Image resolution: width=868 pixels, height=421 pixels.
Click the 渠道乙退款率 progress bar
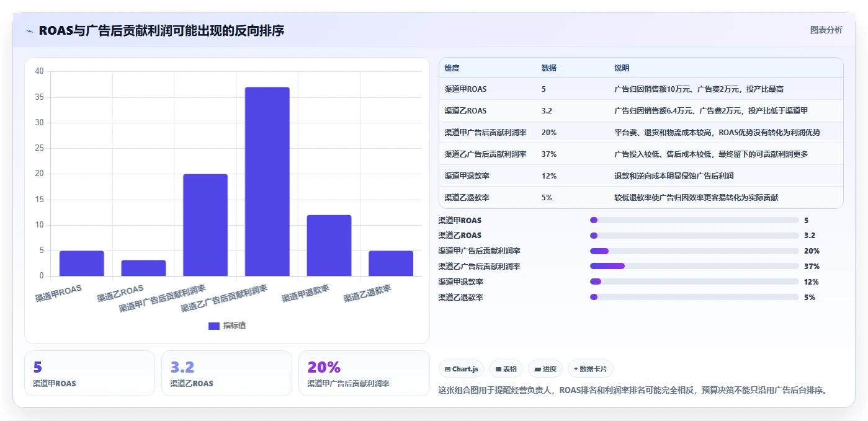[x=694, y=297]
